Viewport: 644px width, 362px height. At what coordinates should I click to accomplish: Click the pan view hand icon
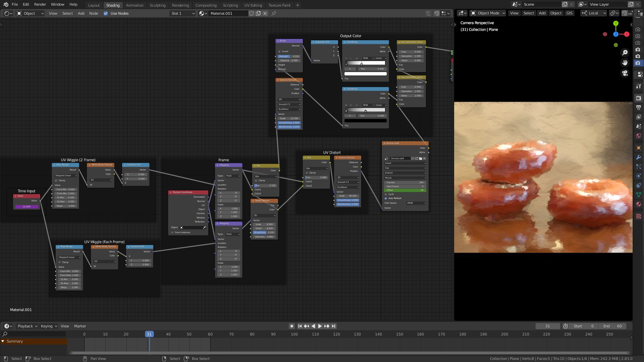pos(625,63)
